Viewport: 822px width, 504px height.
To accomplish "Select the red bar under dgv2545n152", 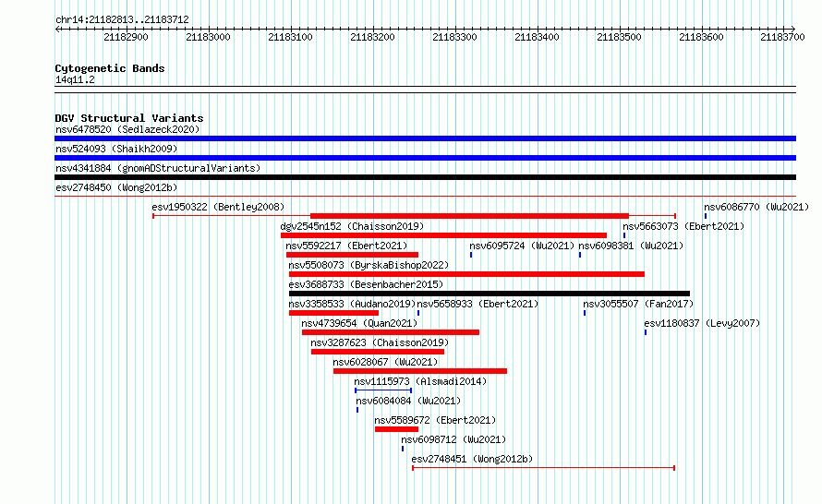I will click(x=443, y=235).
